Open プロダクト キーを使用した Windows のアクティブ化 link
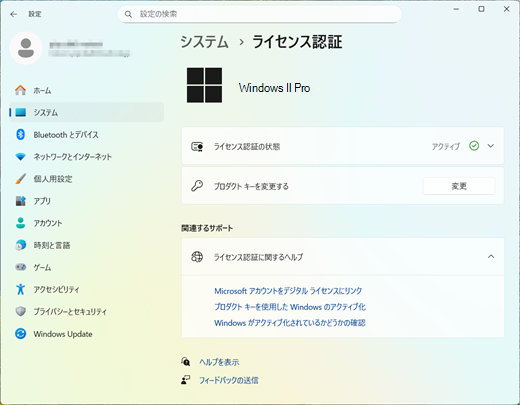Viewport: 520px width, 405px height. 290,307
